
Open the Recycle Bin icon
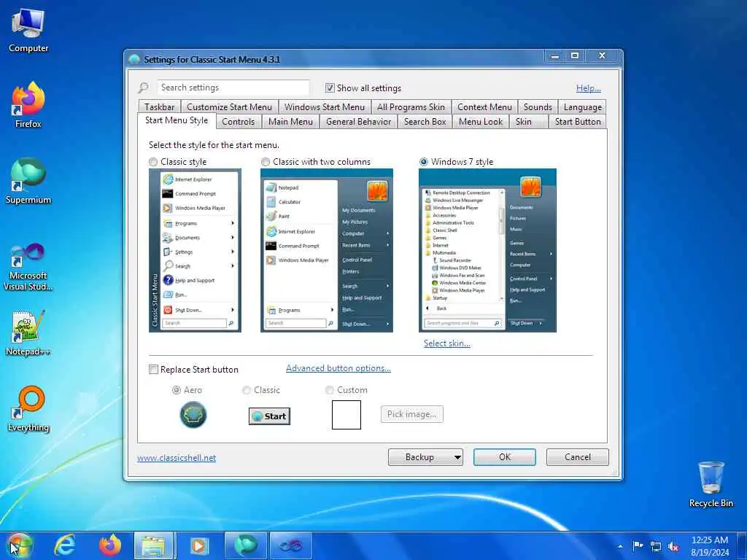pos(711,484)
